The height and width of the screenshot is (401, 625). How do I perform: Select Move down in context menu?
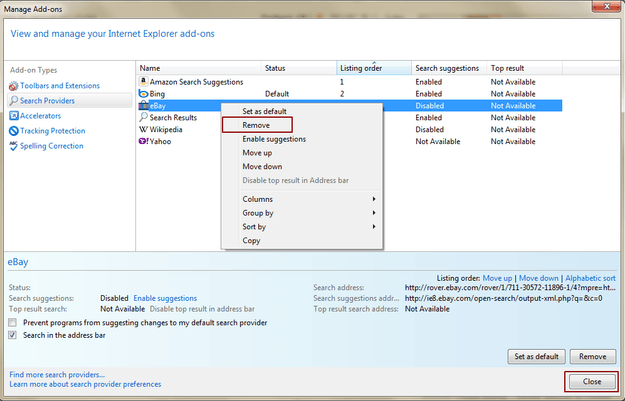[x=262, y=167]
